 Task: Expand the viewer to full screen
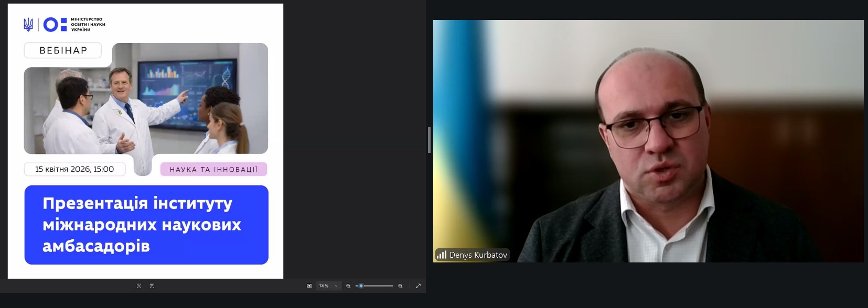418,286
